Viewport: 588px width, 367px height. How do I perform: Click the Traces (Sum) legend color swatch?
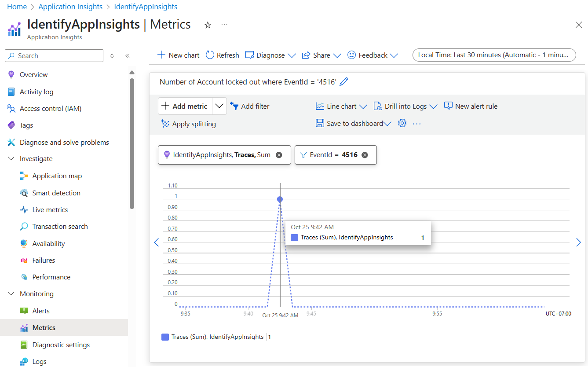[165, 337]
